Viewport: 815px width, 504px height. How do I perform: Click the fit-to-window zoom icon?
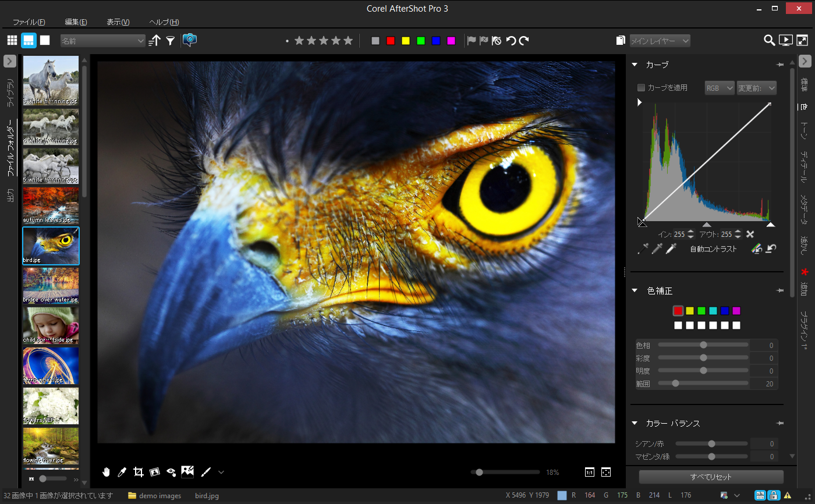tap(606, 472)
